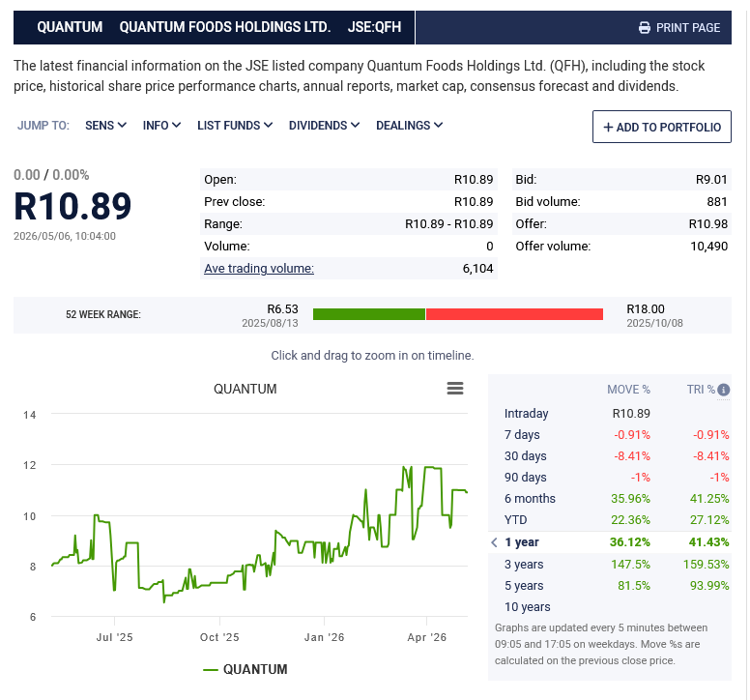Screen dimensions: 750x700
Task: Select the 10 years period
Action: [609, 607]
